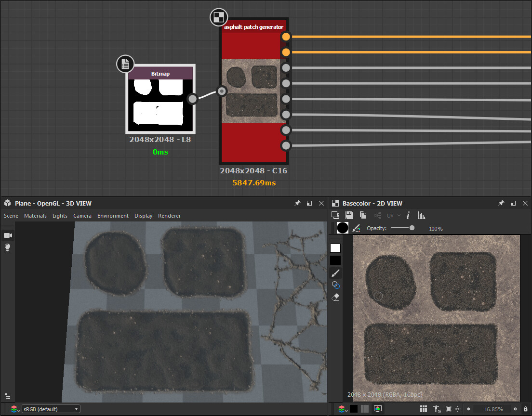The height and width of the screenshot is (416, 532).
Task: Toggle the zoom lock padlock icon
Action: click(525, 409)
